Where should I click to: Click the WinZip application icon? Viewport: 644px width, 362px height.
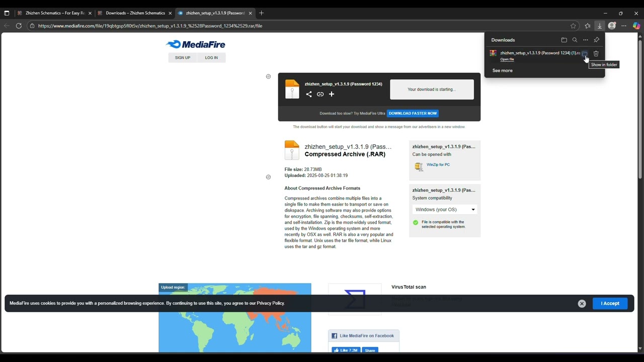coord(419,166)
